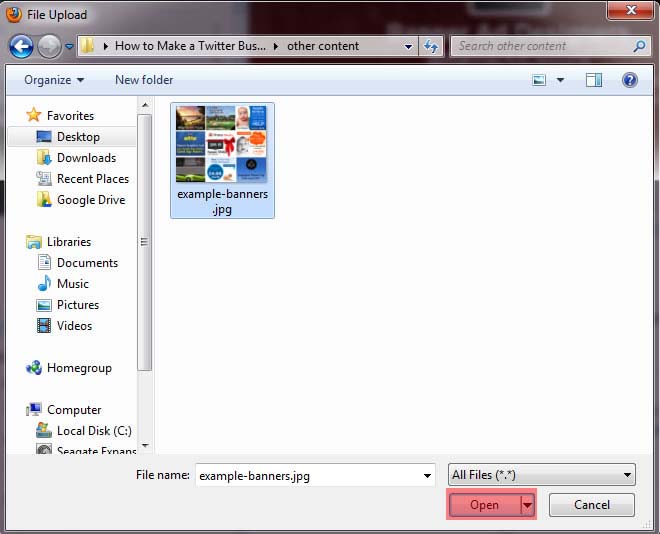This screenshot has width=660, height=534.
Task: Select Recent Places in navigation pane
Action: [x=93, y=179]
